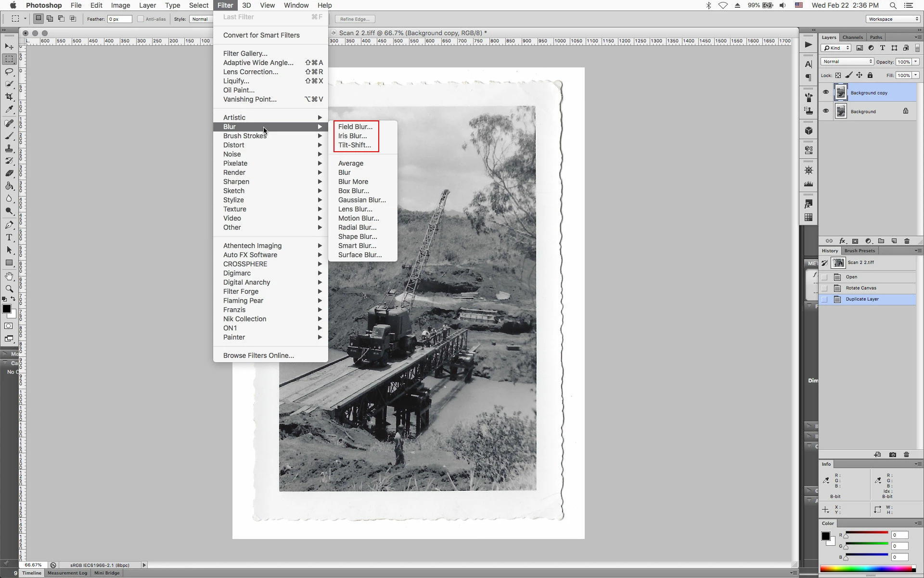Click delete layer trash icon
Viewport: 924px width, 578px height.
pos(907,241)
